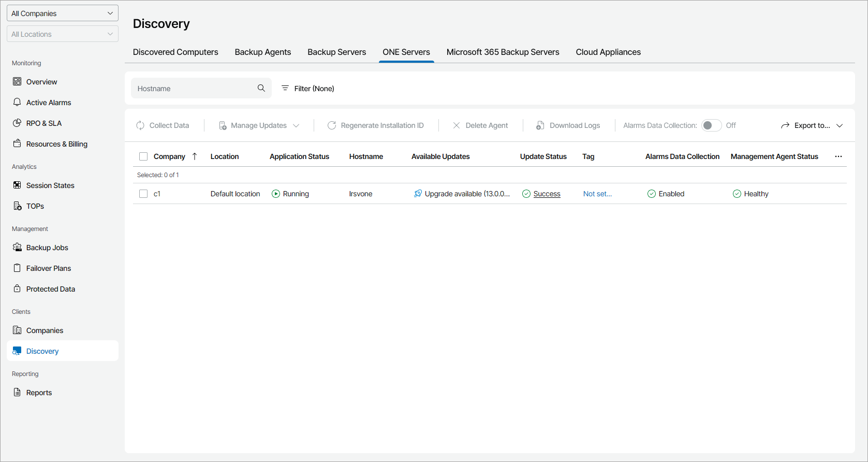This screenshot has height=462, width=868.
Task: Toggle the Alarms Data Collection switch
Action: click(711, 125)
